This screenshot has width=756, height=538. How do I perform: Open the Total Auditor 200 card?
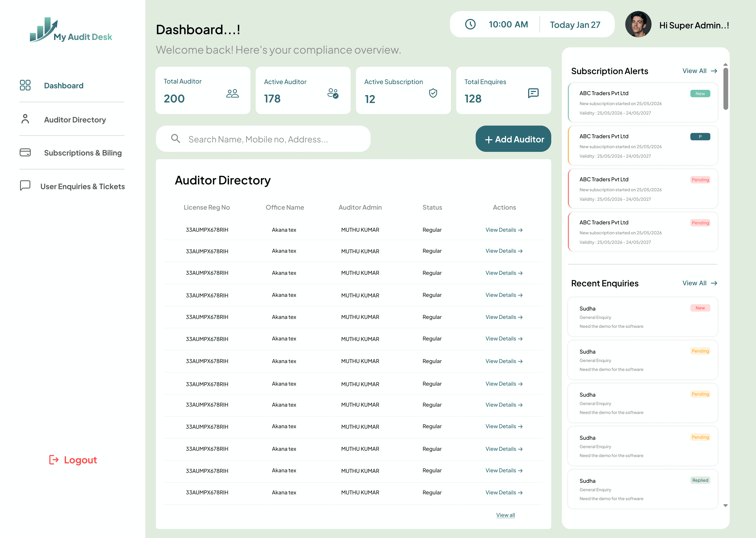[x=203, y=90]
